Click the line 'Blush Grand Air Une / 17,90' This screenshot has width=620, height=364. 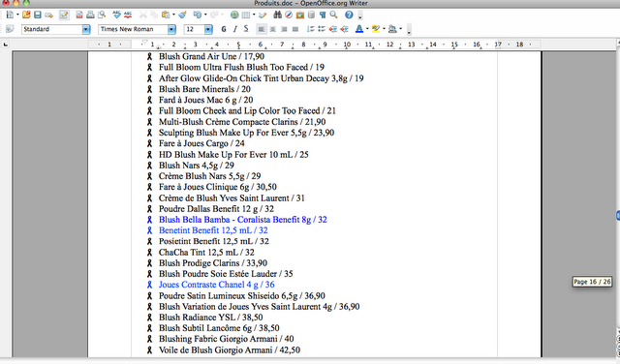[211, 56]
